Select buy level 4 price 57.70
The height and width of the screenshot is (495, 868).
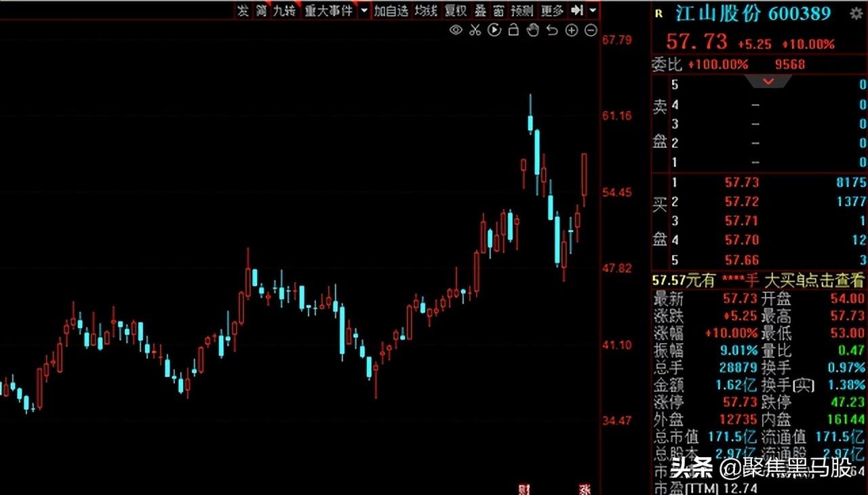[x=742, y=239]
